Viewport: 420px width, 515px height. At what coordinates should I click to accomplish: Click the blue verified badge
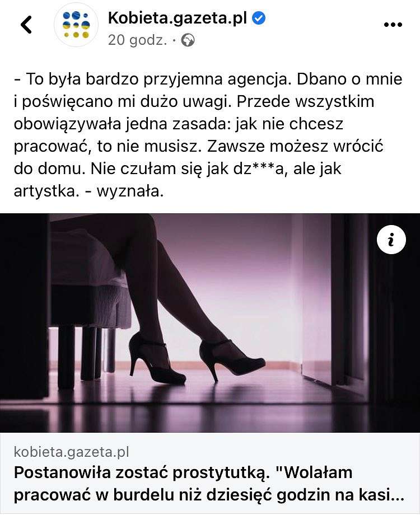click(259, 18)
